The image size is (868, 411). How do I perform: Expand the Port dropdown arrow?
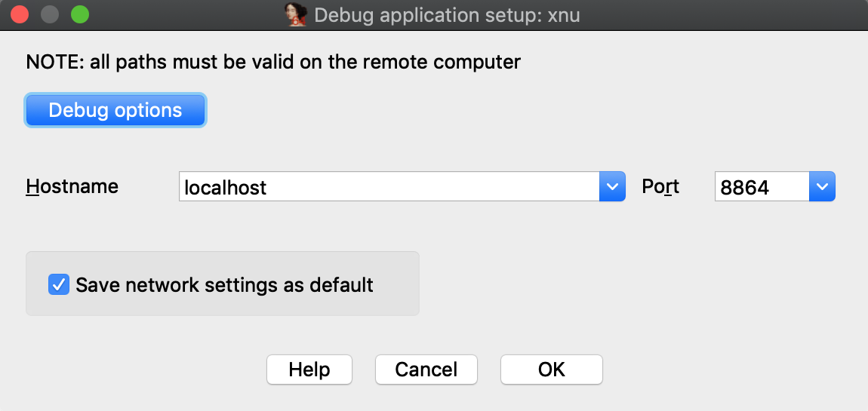[822, 186]
